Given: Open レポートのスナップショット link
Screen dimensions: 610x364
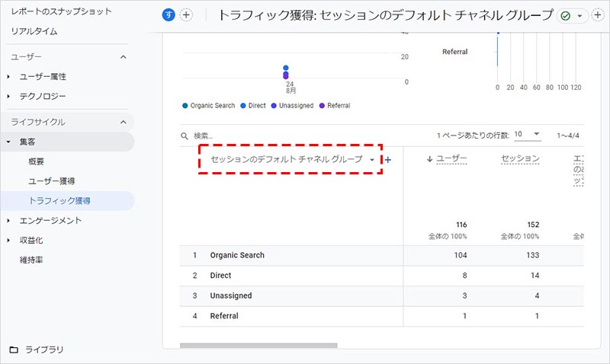Looking at the screenshot, I should pyautogui.click(x=61, y=11).
